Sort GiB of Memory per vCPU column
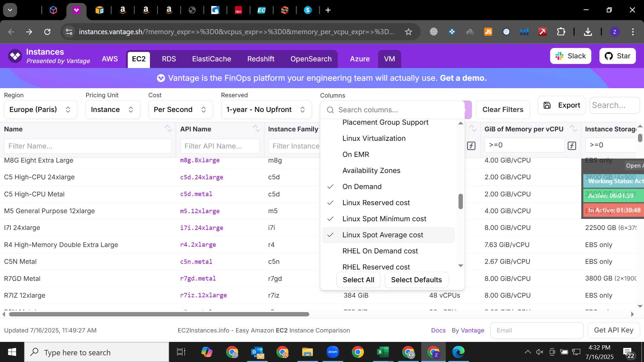The image size is (644, 362). [574, 129]
